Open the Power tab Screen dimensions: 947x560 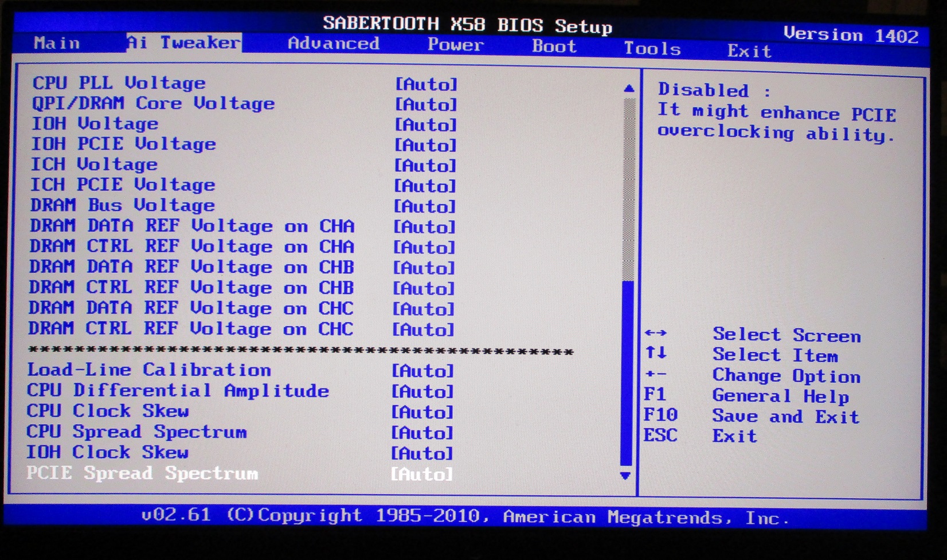pyautogui.click(x=456, y=45)
